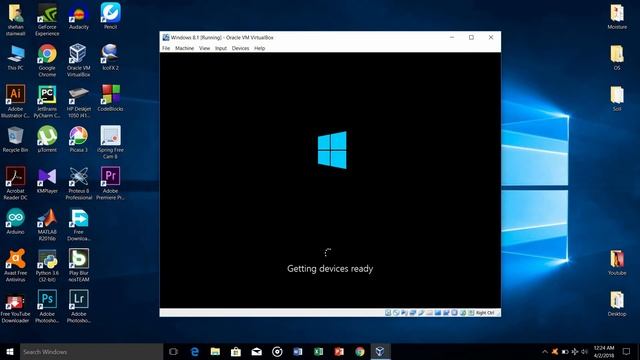
Task: Select the Arduino desktop shortcut
Action: (x=16, y=222)
